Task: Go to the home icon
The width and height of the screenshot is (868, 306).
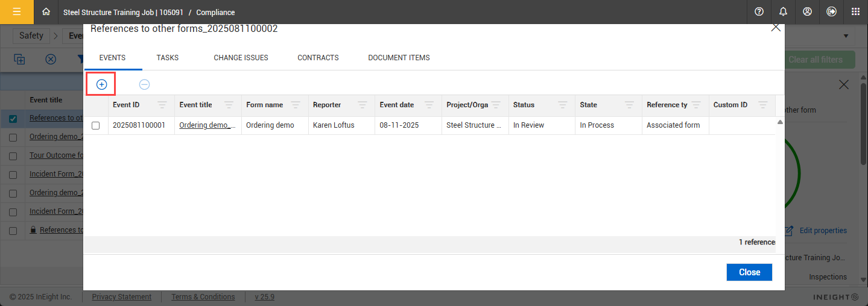Action: pos(46,11)
